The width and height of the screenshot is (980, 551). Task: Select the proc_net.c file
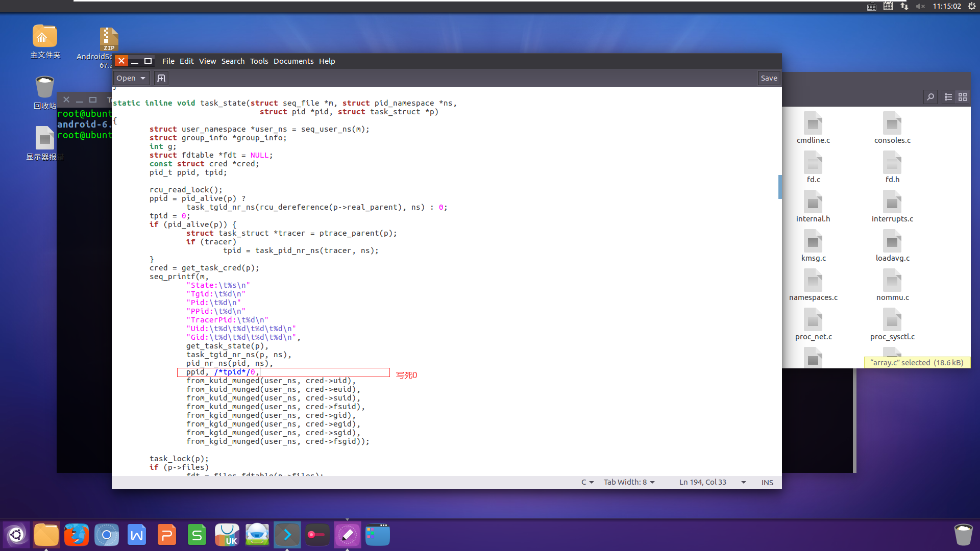pos(813,324)
